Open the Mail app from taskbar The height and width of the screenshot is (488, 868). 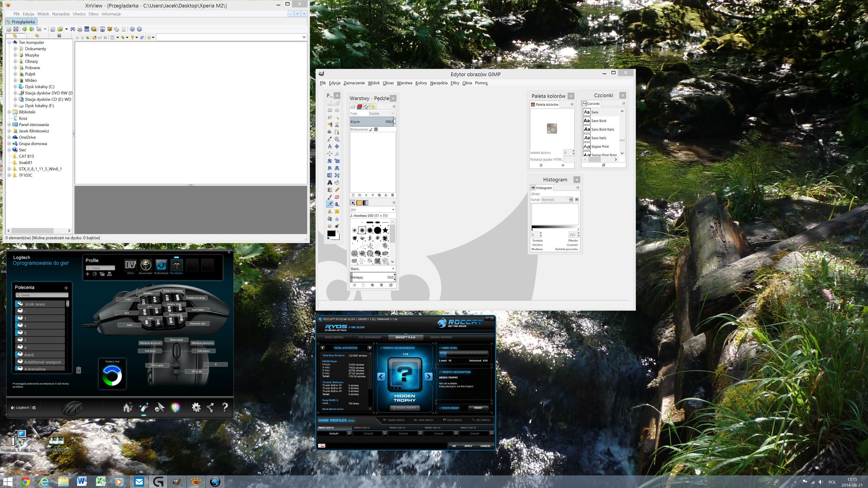tap(139, 482)
